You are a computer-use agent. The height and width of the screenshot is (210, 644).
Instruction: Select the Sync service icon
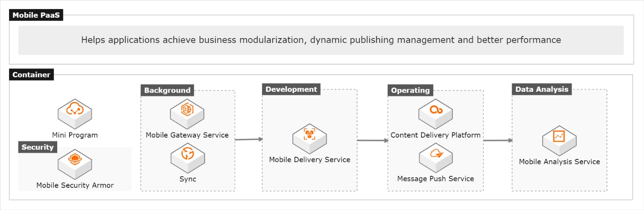187,158
